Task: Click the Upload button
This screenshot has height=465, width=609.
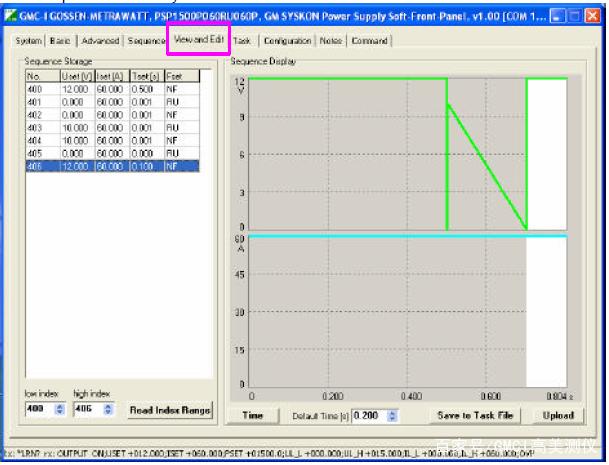Action: (558, 415)
